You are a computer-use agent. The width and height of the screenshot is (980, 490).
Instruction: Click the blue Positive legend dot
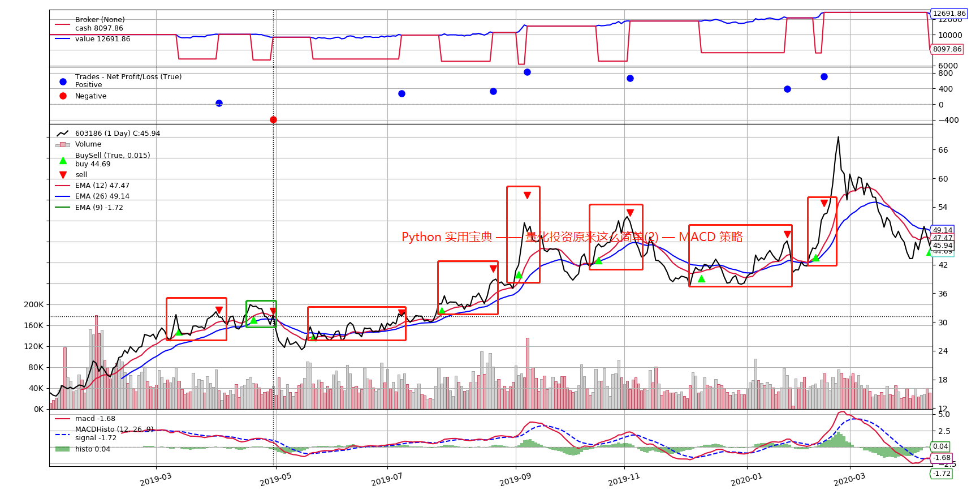[x=63, y=81]
